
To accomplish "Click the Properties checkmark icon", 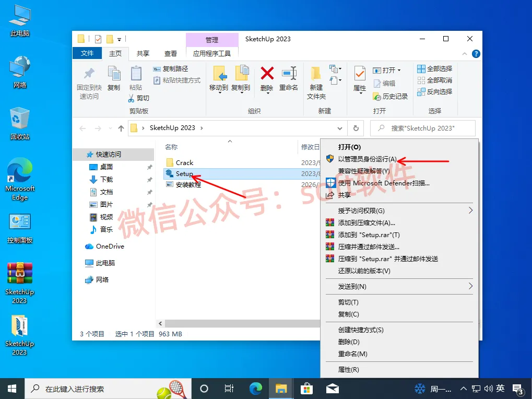I will pyautogui.click(x=360, y=73).
